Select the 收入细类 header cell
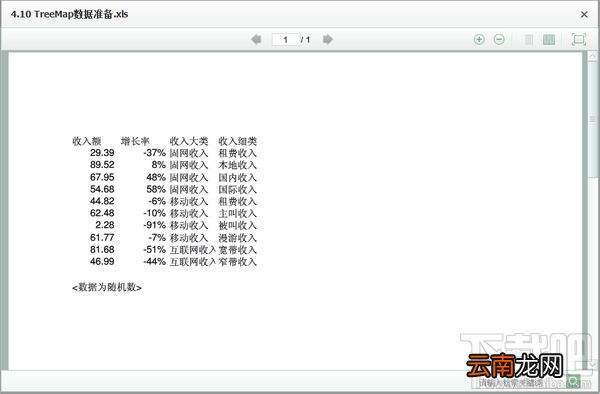Viewport: 600px width, 394px height. (237, 142)
